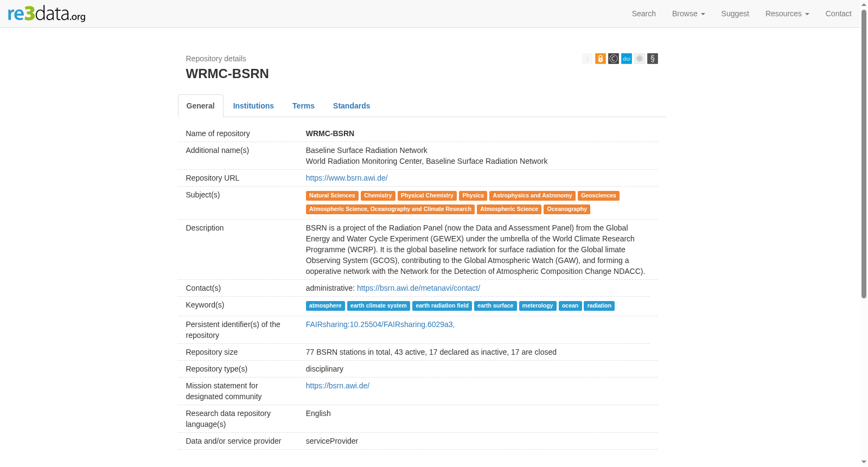The height and width of the screenshot is (467, 868).
Task: Click the repository language value 'English'
Action: [318, 413]
